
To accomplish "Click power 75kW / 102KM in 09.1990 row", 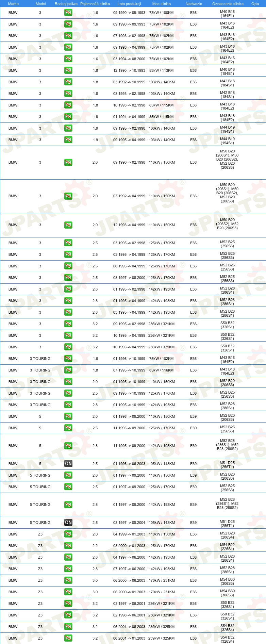I will 161,24.
